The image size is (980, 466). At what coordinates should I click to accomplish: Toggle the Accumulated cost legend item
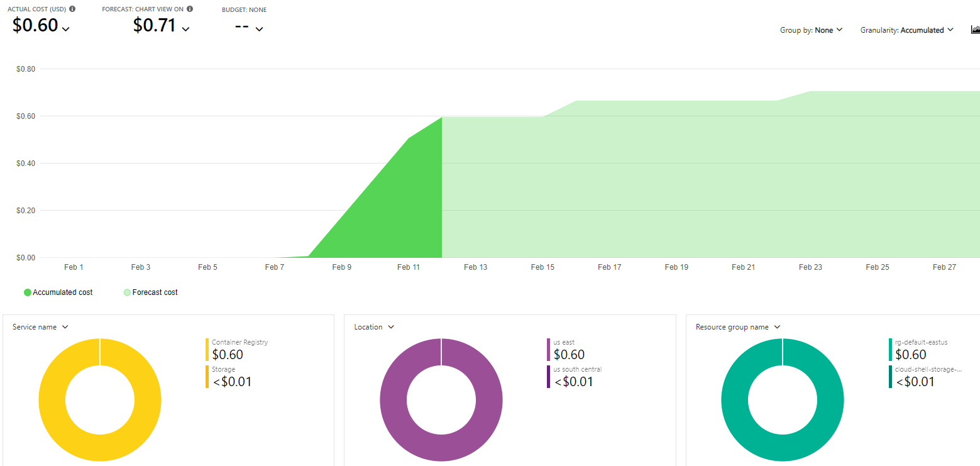pyautogui.click(x=58, y=292)
